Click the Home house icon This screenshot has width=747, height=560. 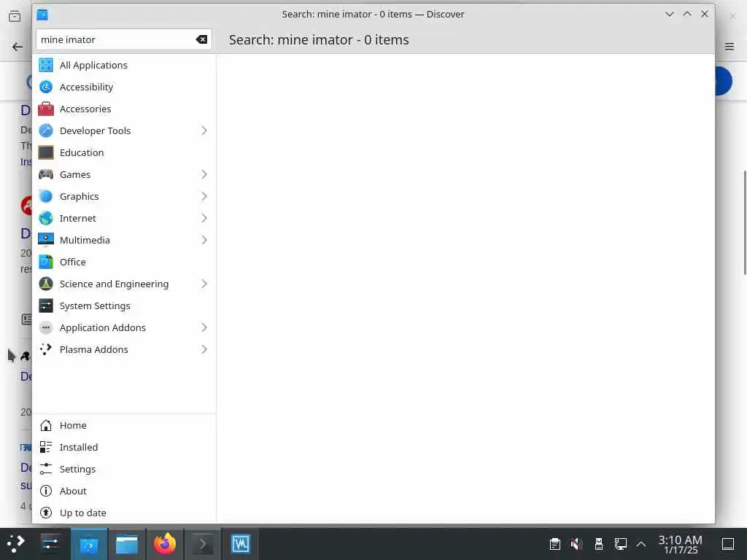pos(46,425)
